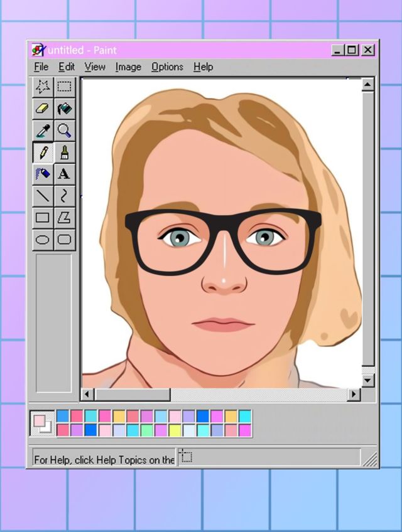Image resolution: width=402 pixels, height=532 pixels.
Task: Click the vertical scrollbar down arrow
Action: point(368,380)
